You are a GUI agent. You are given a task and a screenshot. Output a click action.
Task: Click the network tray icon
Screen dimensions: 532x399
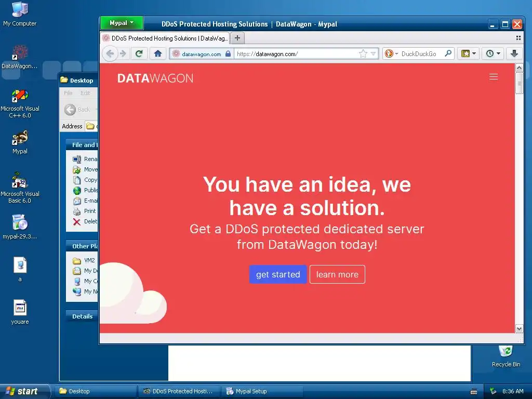pos(493,391)
